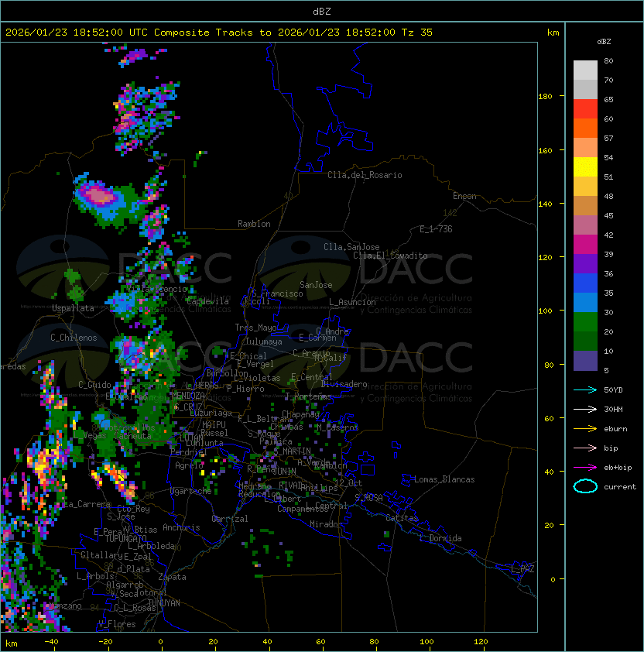This screenshot has width=644, height=652.
Task: Click the Tres_Mayo map label
Action: (x=255, y=328)
